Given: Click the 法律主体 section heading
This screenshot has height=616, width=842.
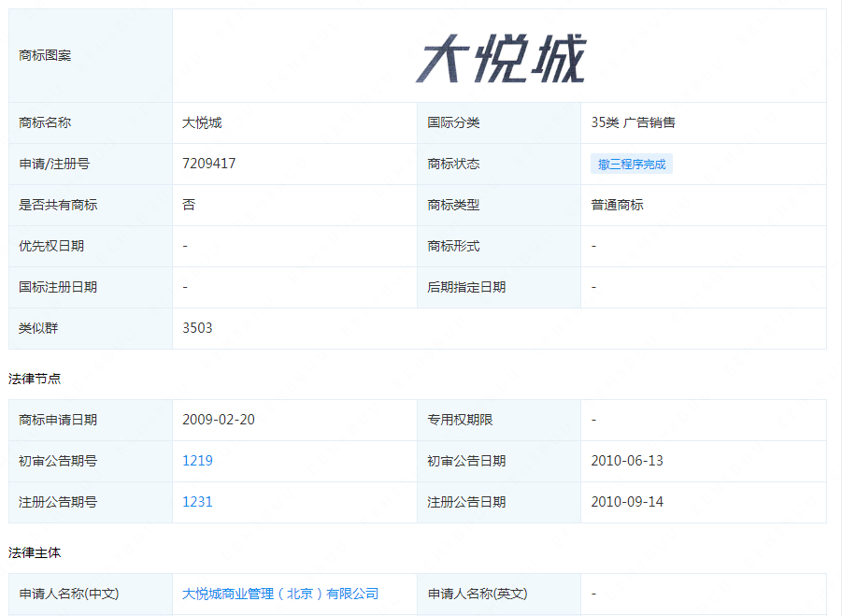Looking at the screenshot, I should [x=35, y=553].
